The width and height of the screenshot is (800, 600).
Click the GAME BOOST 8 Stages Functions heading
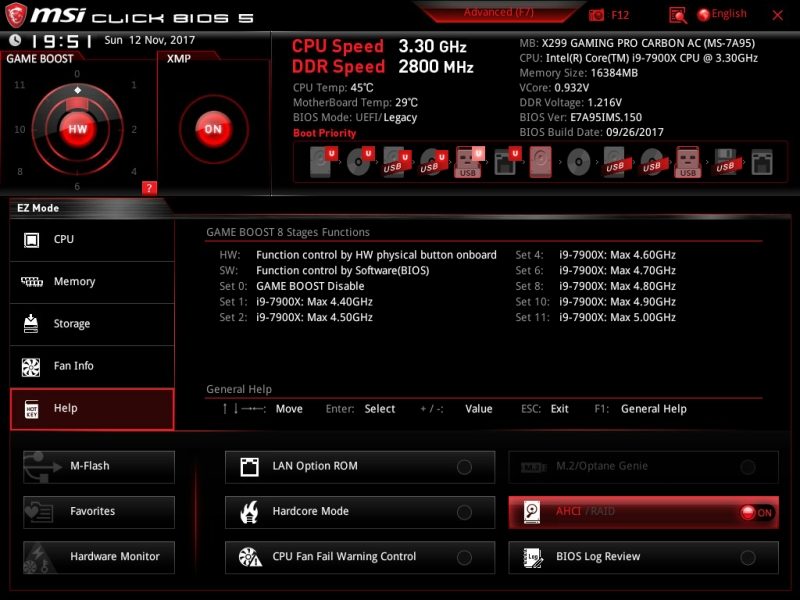(x=288, y=232)
